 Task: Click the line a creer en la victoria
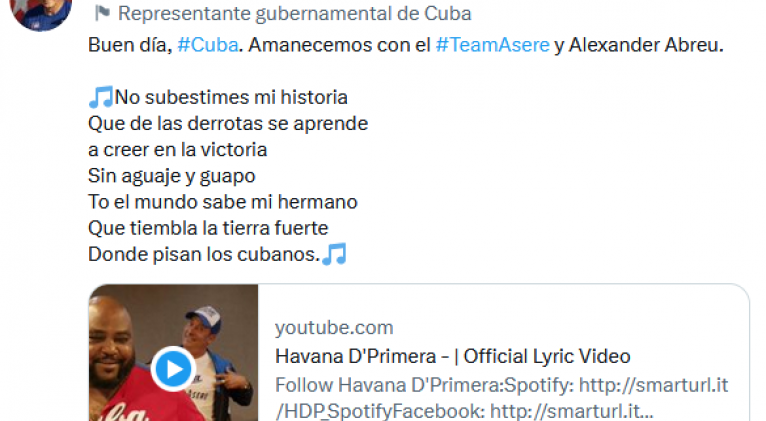tap(177, 149)
